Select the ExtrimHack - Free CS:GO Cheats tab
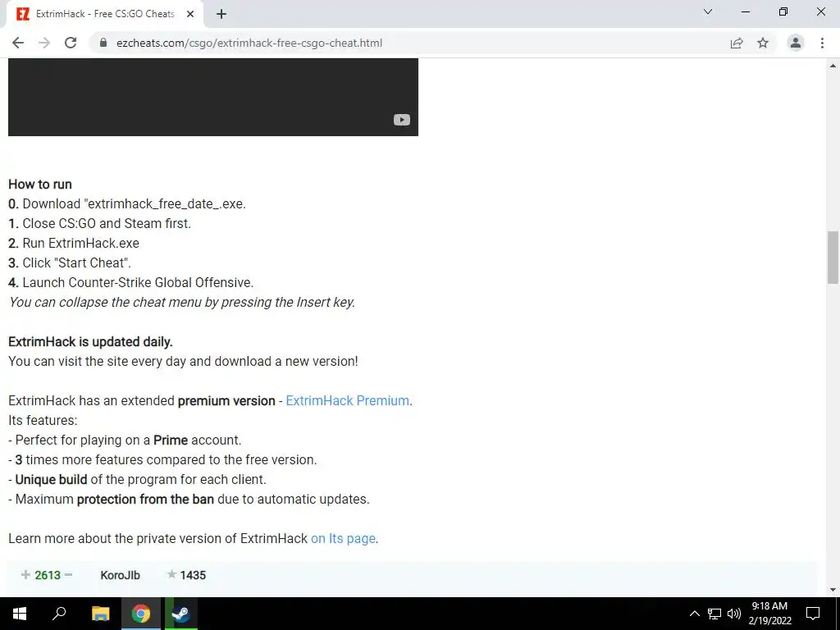Image resolution: width=840 pixels, height=630 pixels. (104, 14)
